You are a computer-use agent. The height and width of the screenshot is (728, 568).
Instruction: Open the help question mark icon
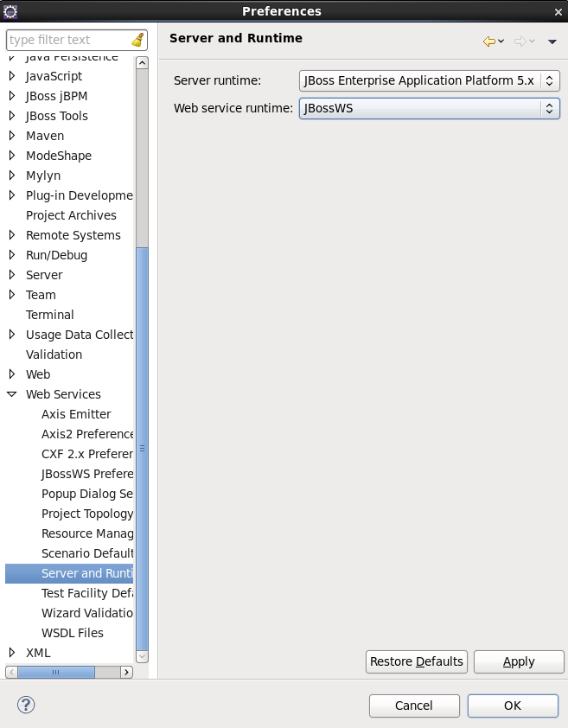26,705
